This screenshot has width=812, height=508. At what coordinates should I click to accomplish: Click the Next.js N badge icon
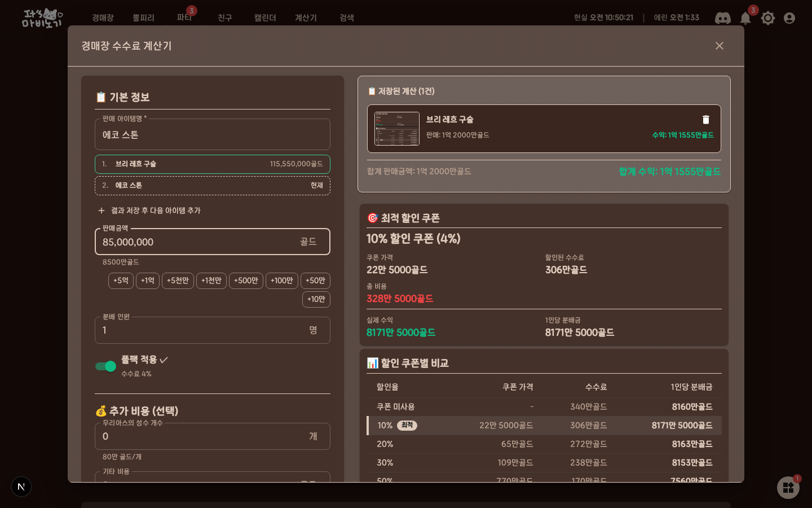coord(21,487)
